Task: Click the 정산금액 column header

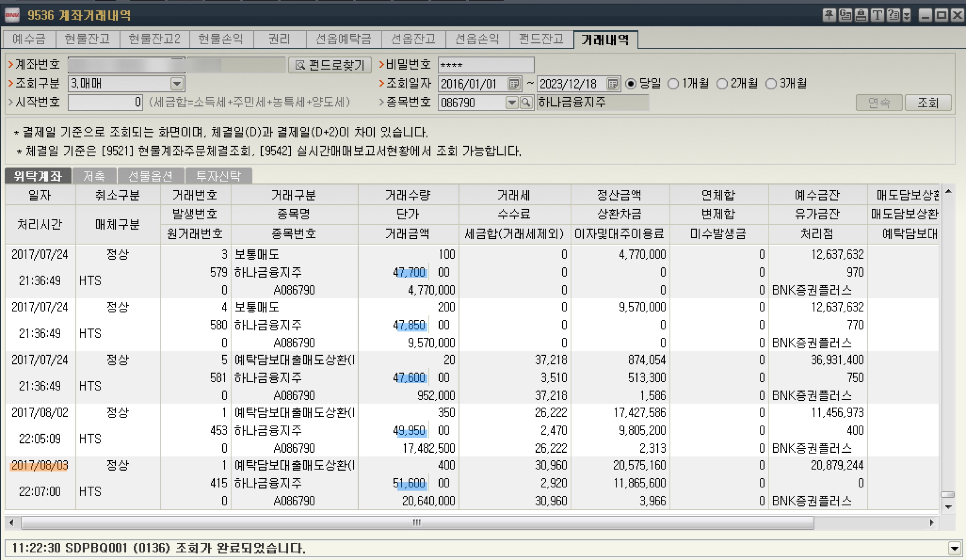Action: point(620,195)
